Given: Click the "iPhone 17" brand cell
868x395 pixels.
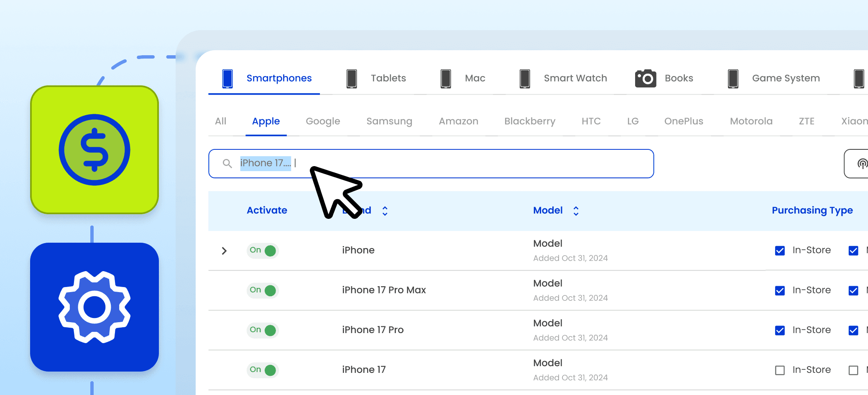Looking at the screenshot, I should tap(364, 369).
